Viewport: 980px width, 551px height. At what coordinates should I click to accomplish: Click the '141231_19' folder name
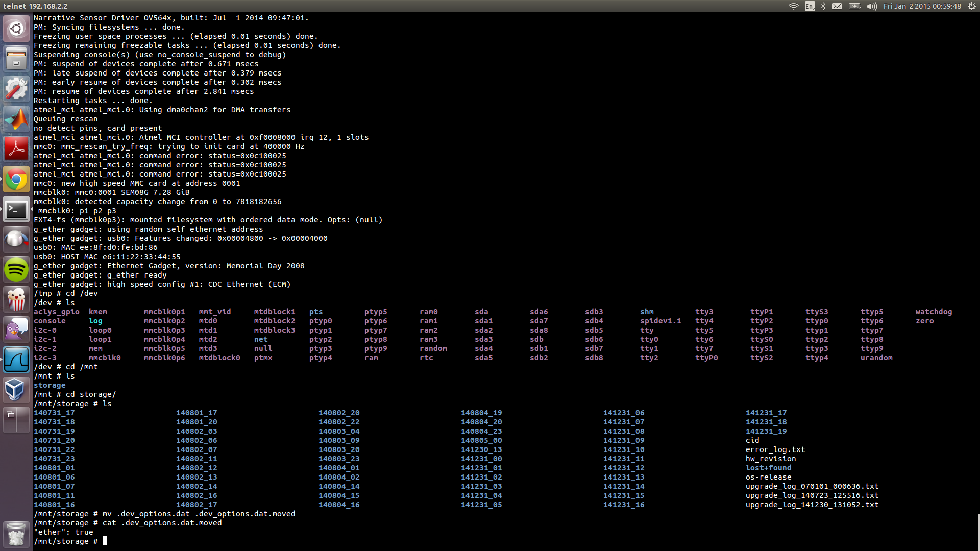(x=766, y=431)
